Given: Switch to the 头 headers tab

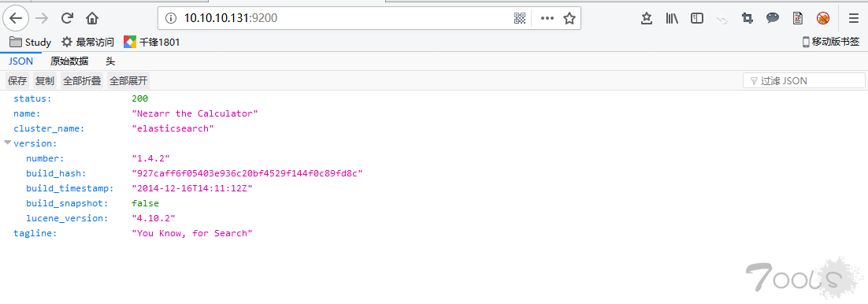Looking at the screenshot, I should pyautogui.click(x=110, y=61).
